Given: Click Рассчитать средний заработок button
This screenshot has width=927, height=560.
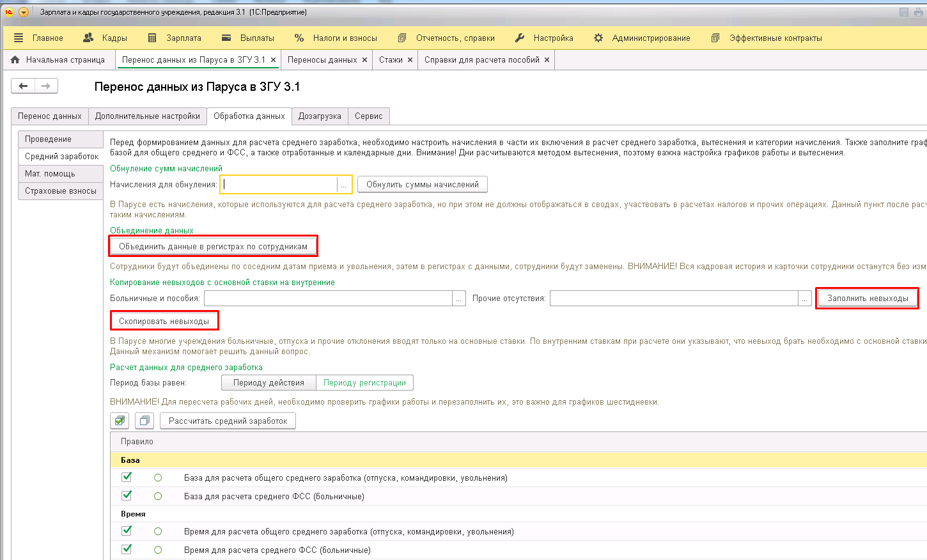Looking at the screenshot, I should [x=228, y=421].
